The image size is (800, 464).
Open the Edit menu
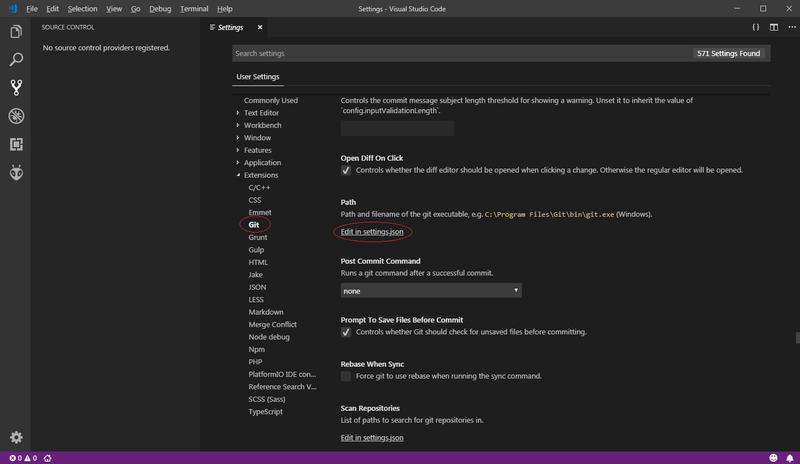click(x=53, y=9)
